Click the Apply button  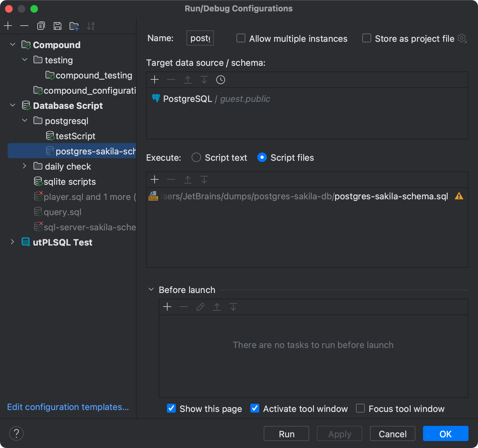point(339,433)
